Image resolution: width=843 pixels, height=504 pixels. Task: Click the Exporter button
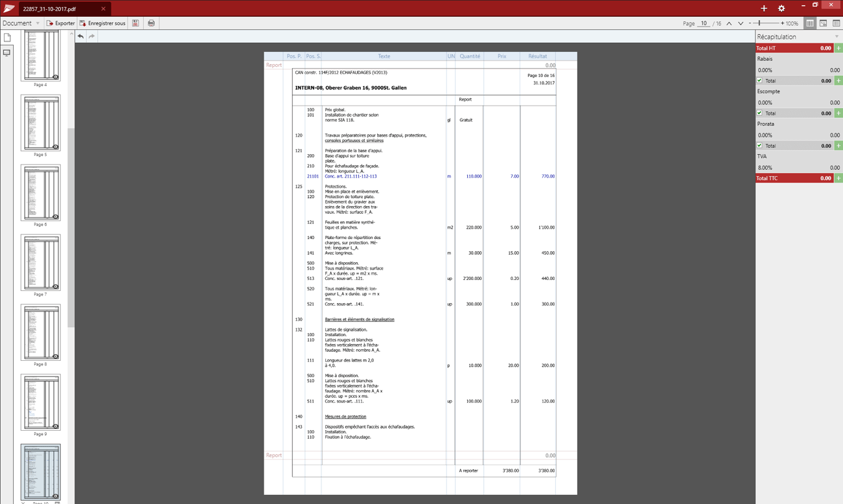point(60,23)
